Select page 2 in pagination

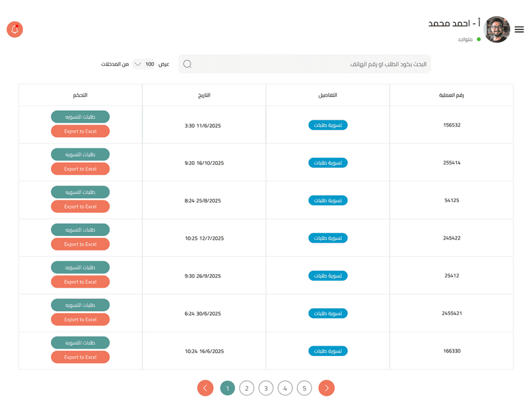(x=247, y=388)
